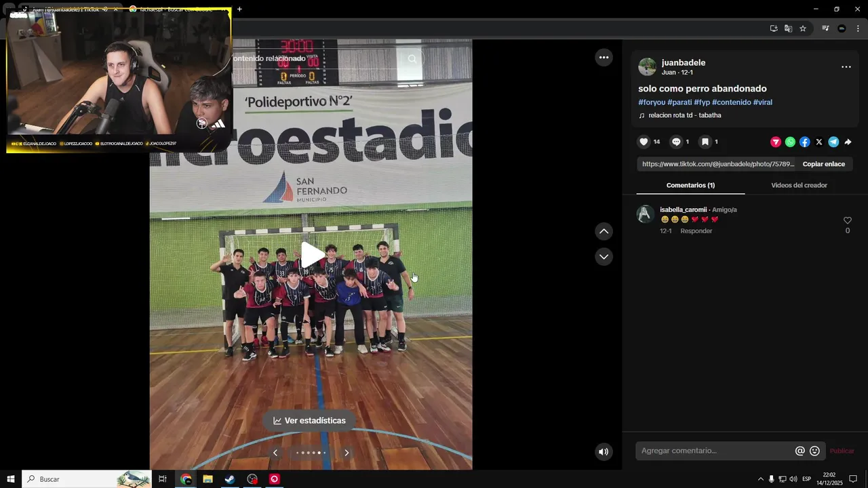The width and height of the screenshot is (868, 488).
Task: Open the taskbar clock showing 22:02
Action: coord(829,479)
